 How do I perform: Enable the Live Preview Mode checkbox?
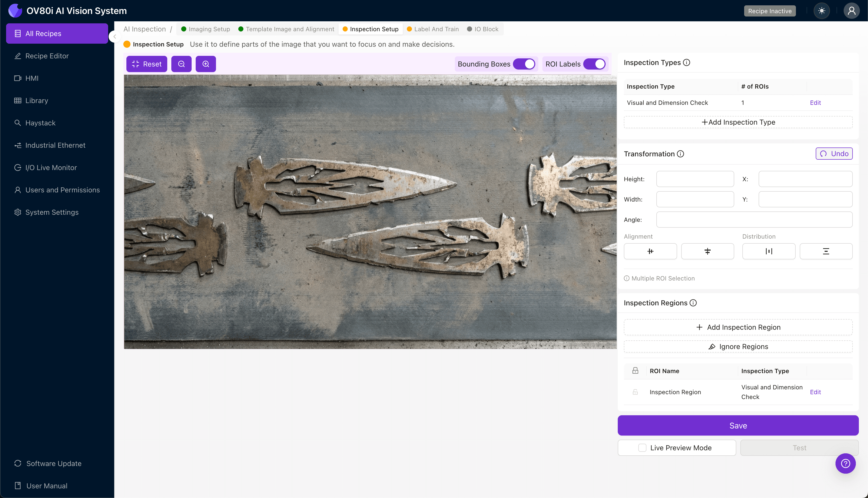[642, 448]
